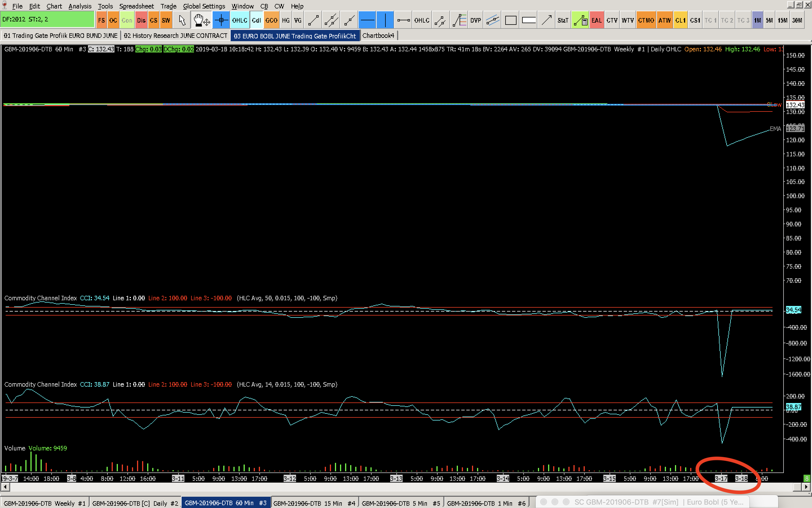Enable the blue crosshair tool
812x508 pixels.
tap(221, 20)
